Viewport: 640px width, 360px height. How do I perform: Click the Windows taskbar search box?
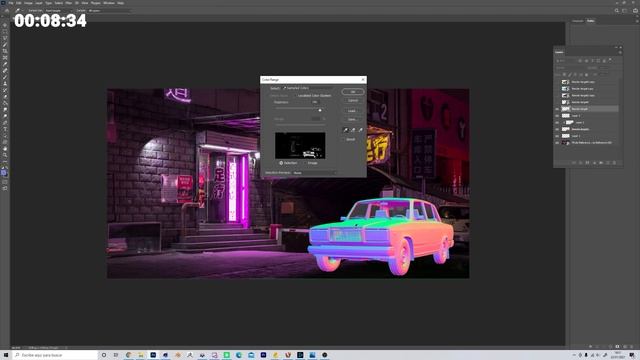55,355
